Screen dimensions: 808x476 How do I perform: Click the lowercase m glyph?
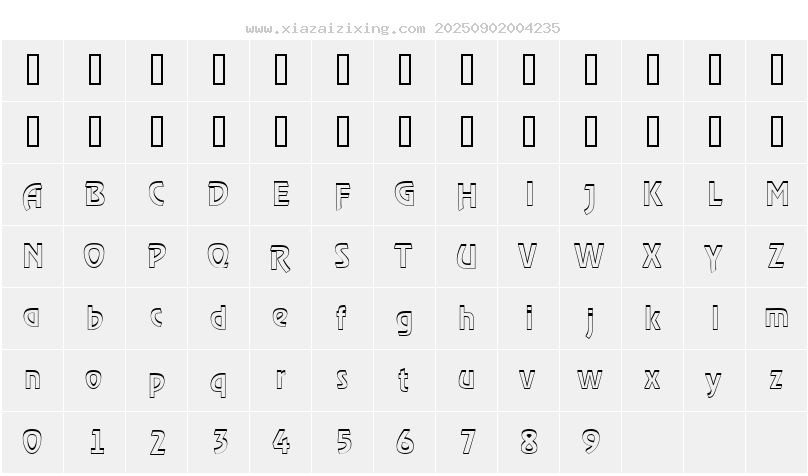777,317
